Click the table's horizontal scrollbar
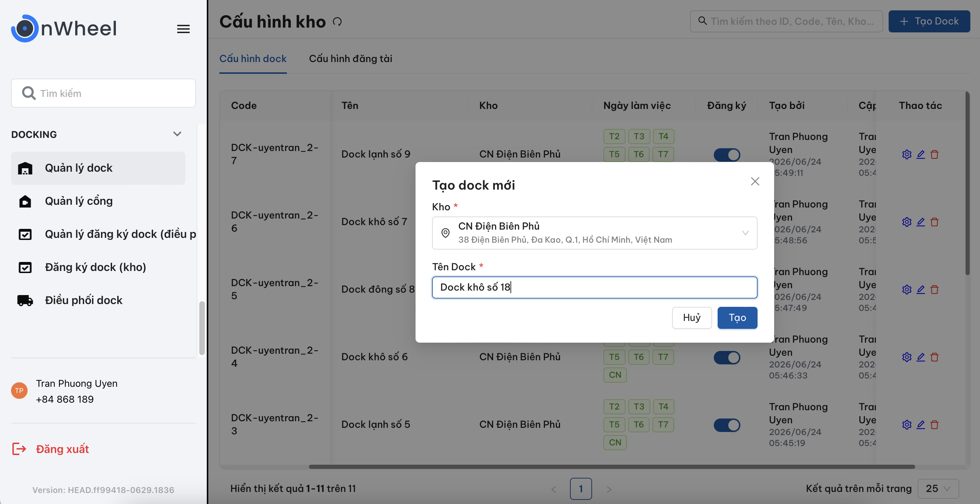 click(611, 467)
